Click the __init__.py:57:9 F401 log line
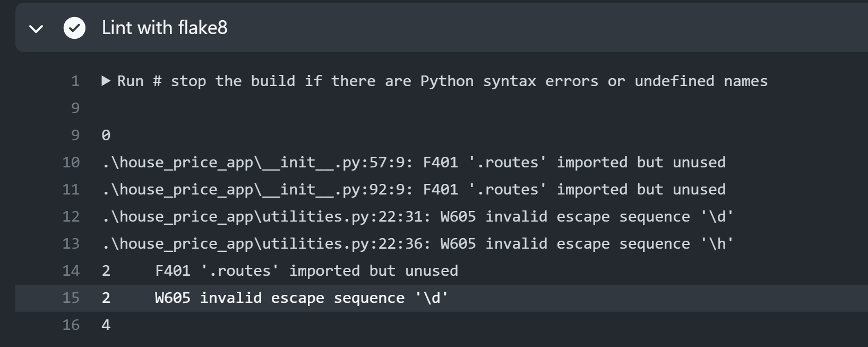Viewport: 868px width, 347px height. coord(414,163)
